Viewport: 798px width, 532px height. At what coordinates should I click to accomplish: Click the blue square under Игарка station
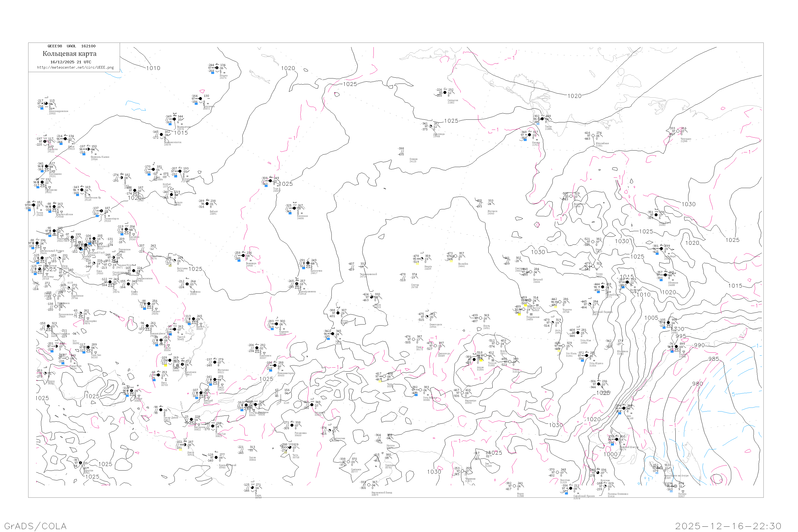click(213, 73)
